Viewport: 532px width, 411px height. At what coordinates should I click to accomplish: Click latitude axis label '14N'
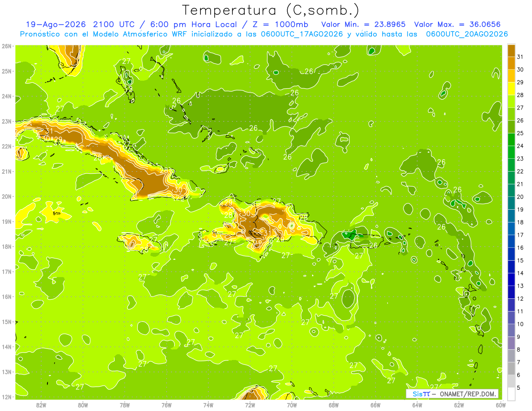[x=7, y=347]
